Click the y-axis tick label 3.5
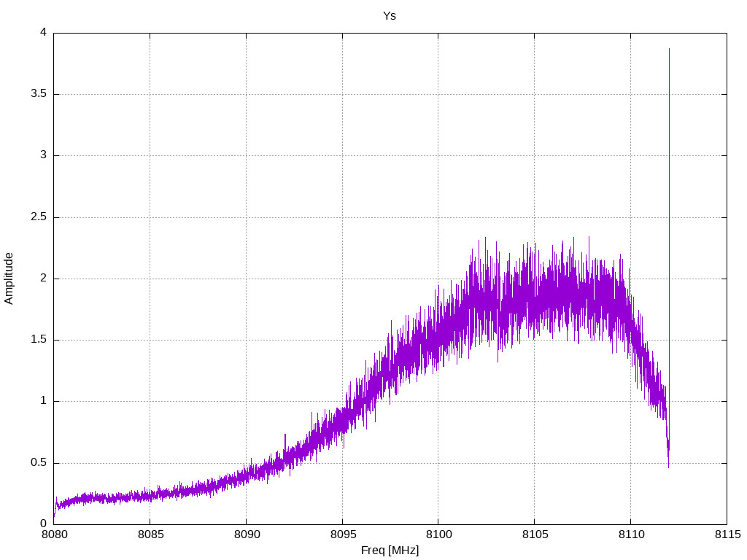Screen dimensions: 747x560 tap(38, 94)
